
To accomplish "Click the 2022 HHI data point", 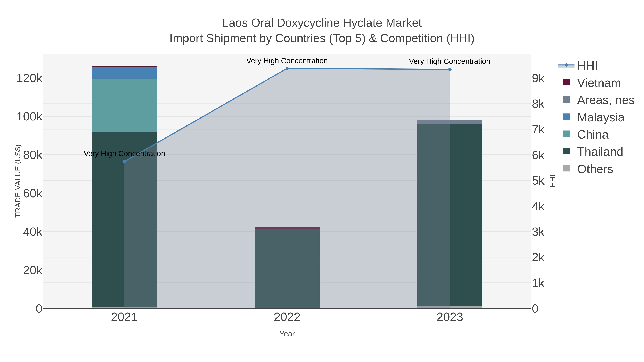I will point(287,68).
